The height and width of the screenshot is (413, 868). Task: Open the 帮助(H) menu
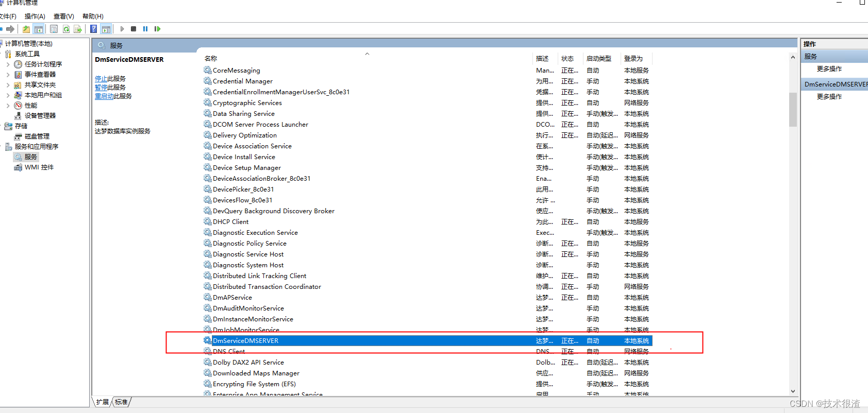93,16
